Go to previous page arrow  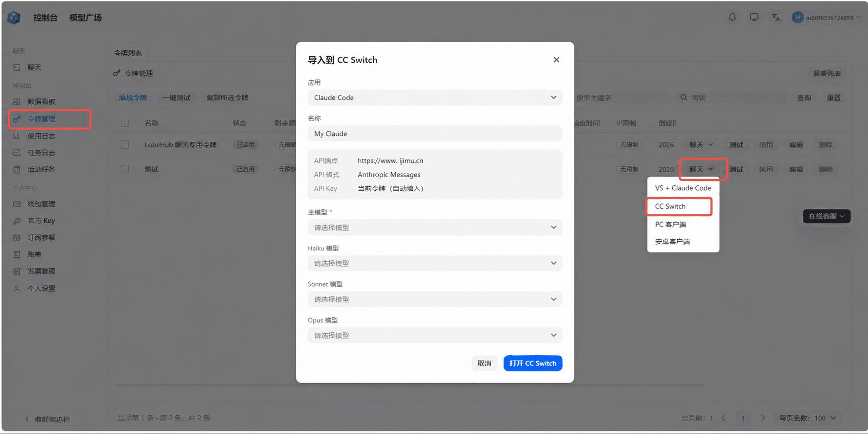tap(723, 418)
